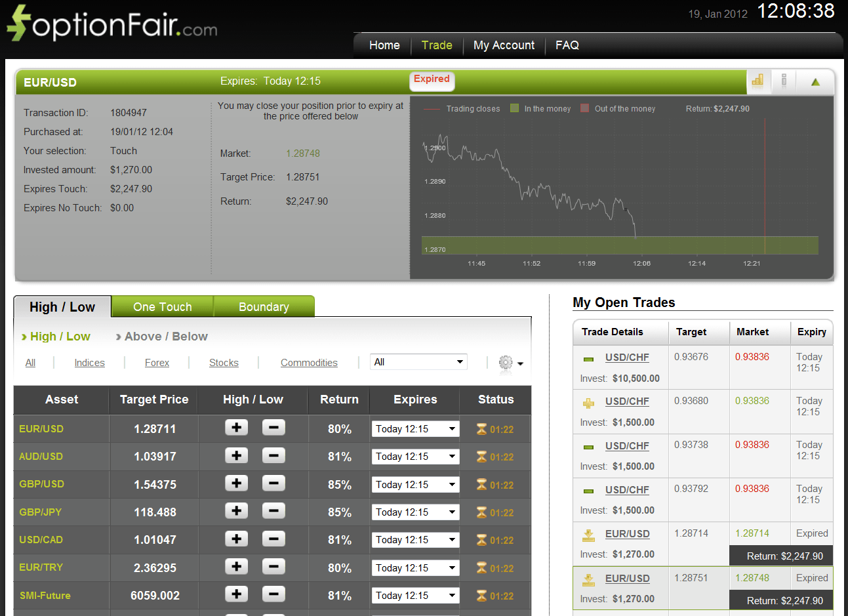Open the All assets combo box filter

click(418, 361)
